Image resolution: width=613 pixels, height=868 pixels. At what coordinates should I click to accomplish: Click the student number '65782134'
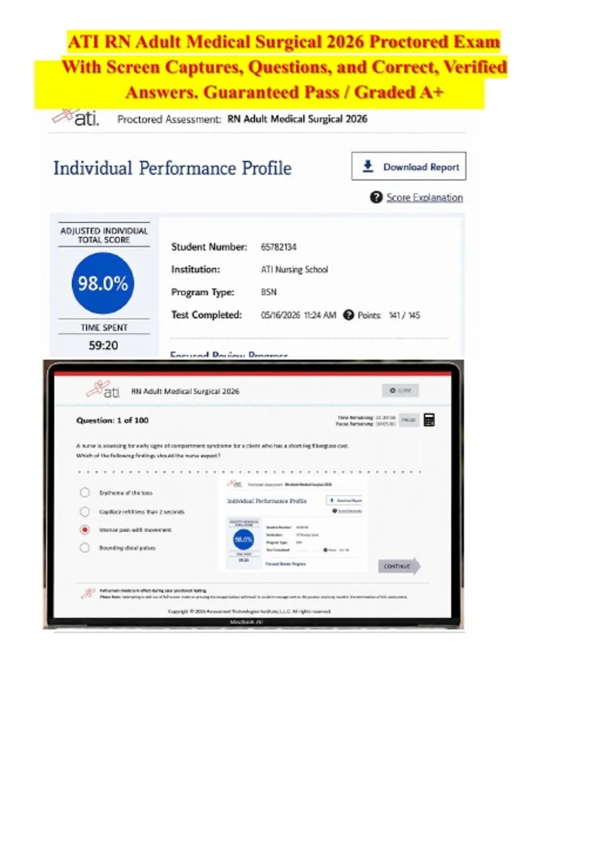pos(278,247)
